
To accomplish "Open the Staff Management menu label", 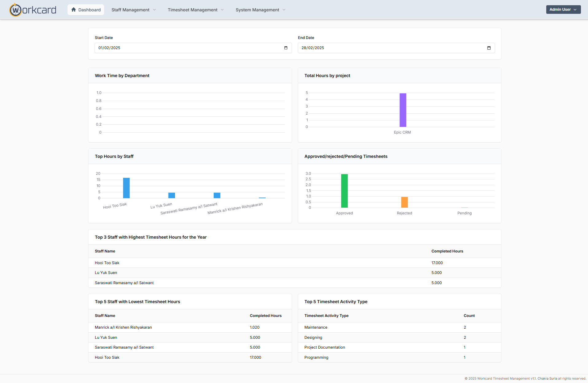I will [x=130, y=10].
